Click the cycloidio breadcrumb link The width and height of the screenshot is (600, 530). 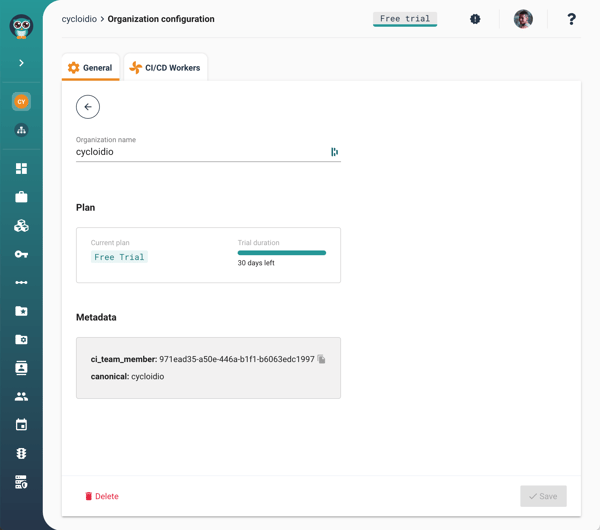tap(79, 19)
